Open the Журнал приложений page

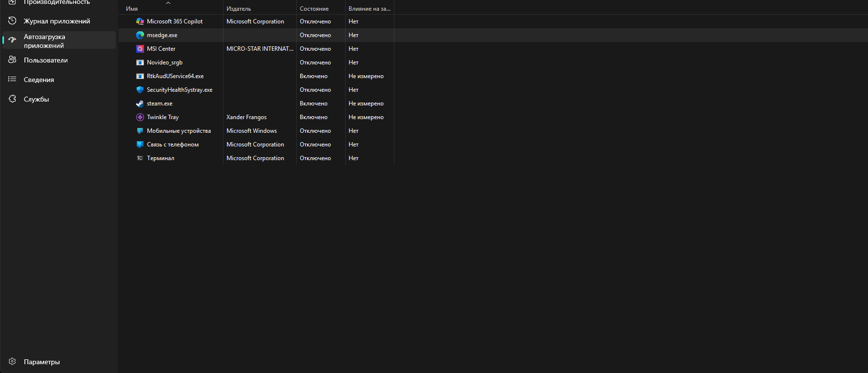tap(59, 21)
